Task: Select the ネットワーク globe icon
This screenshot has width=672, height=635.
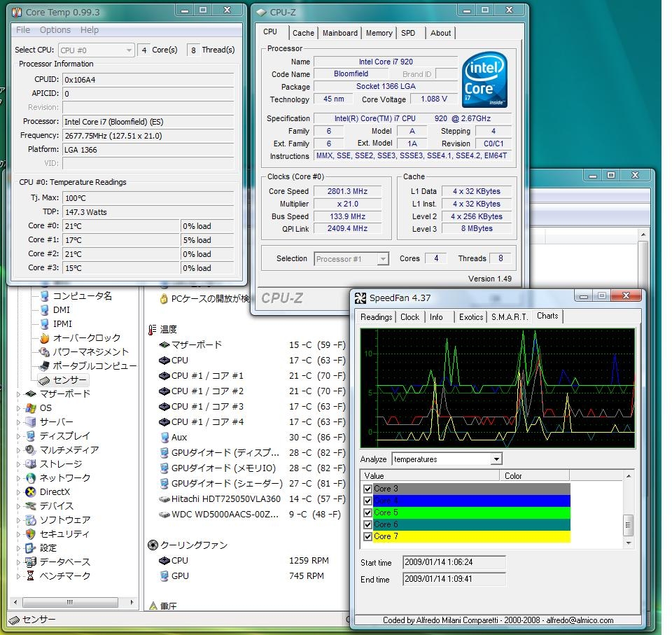Action: coord(30,478)
